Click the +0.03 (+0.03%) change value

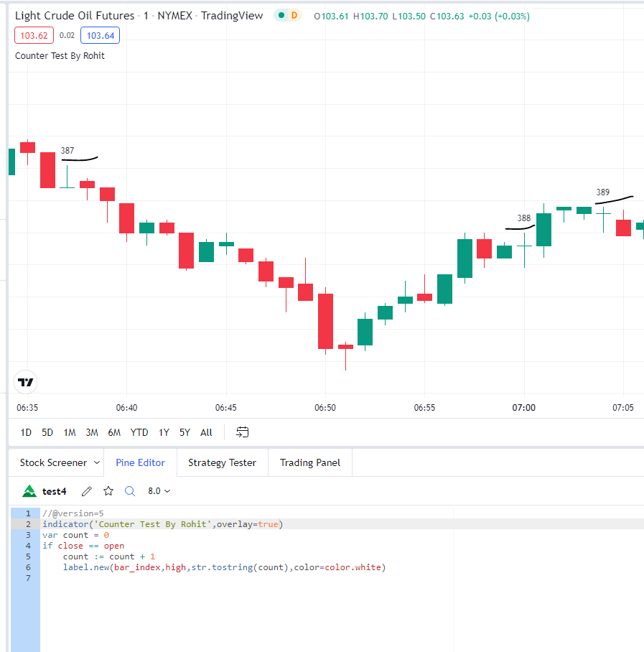499,17
